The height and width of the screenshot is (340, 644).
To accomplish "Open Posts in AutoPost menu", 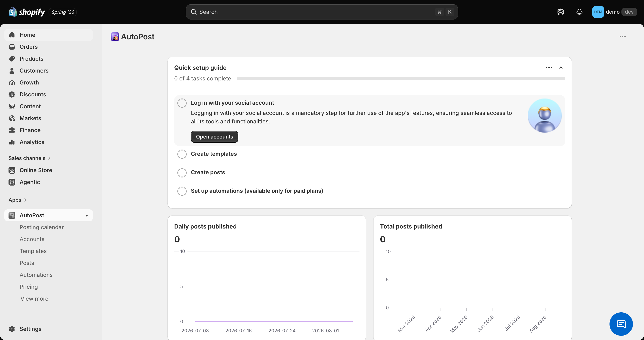I will coord(27,263).
